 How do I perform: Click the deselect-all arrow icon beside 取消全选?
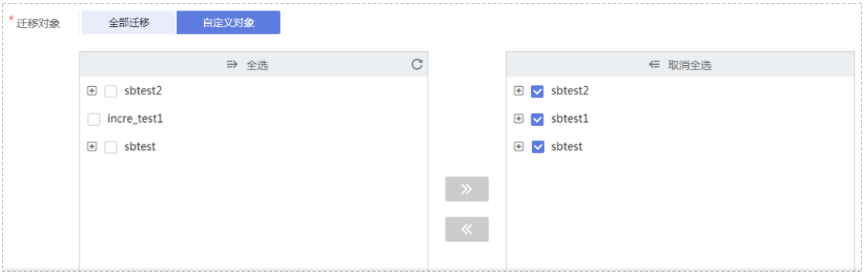click(x=654, y=64)
